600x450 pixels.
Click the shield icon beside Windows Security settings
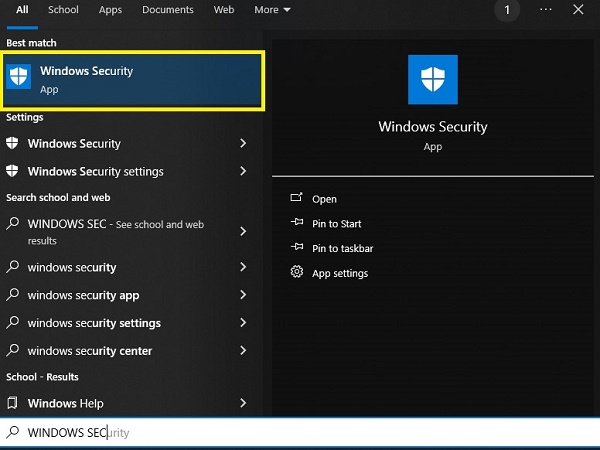(12, 171)
